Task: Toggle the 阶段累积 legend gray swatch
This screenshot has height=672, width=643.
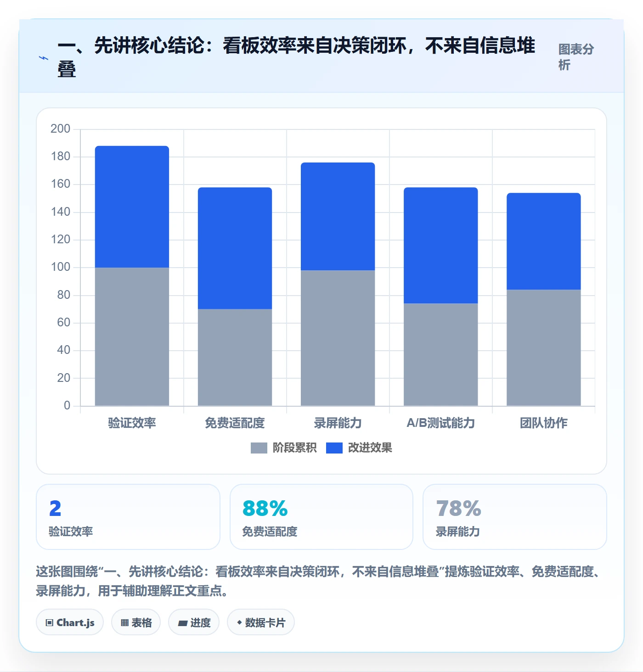Action: tap(259, 448)
